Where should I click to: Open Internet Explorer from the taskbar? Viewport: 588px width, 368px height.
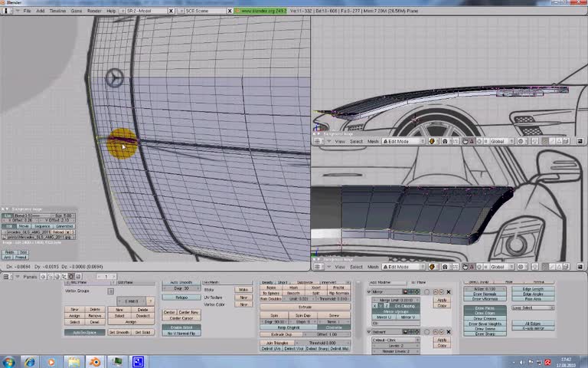pyautogui.click(x=29, y=362)
